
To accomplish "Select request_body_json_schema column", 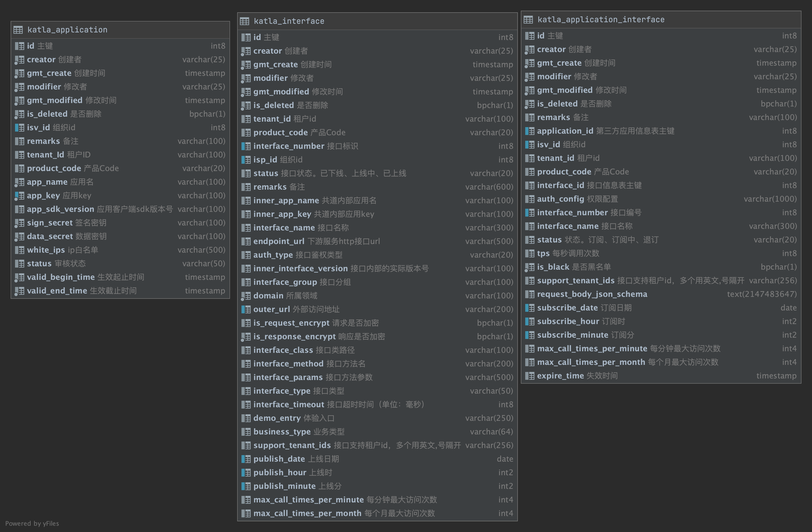I will pos(661,294).
